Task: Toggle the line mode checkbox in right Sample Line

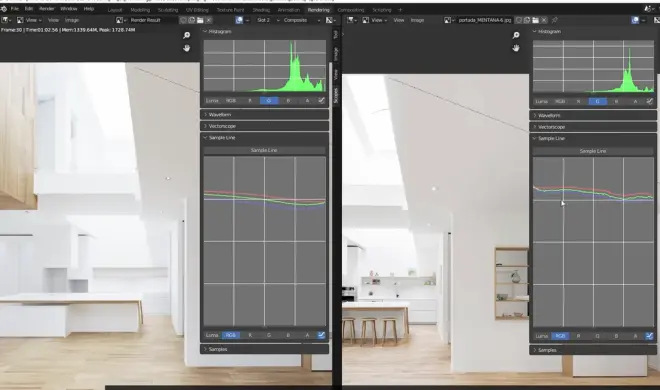Action: coord(649,336)
